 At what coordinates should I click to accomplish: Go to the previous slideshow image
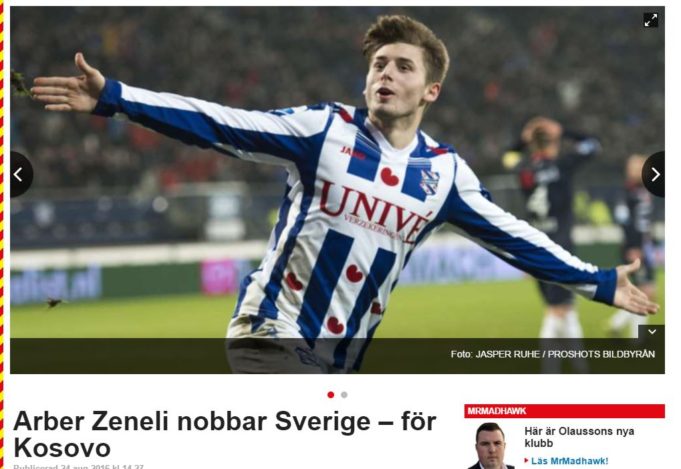click(20, 175)
